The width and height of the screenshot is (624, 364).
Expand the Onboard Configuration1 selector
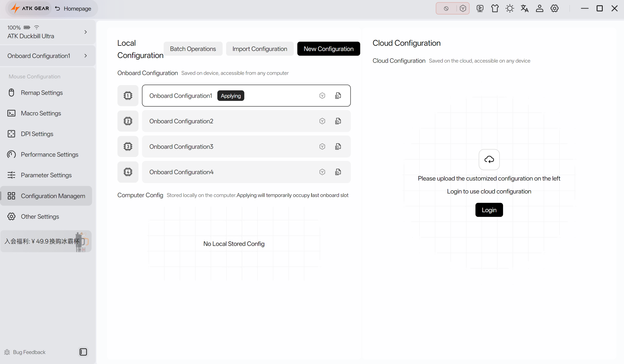tap(86, 56)
